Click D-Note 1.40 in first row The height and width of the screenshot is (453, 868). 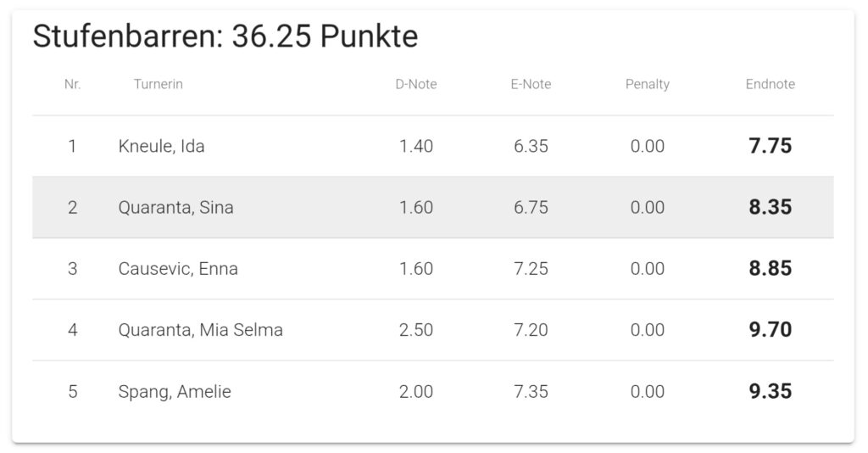pyautogui.click(x=415, y=146)
